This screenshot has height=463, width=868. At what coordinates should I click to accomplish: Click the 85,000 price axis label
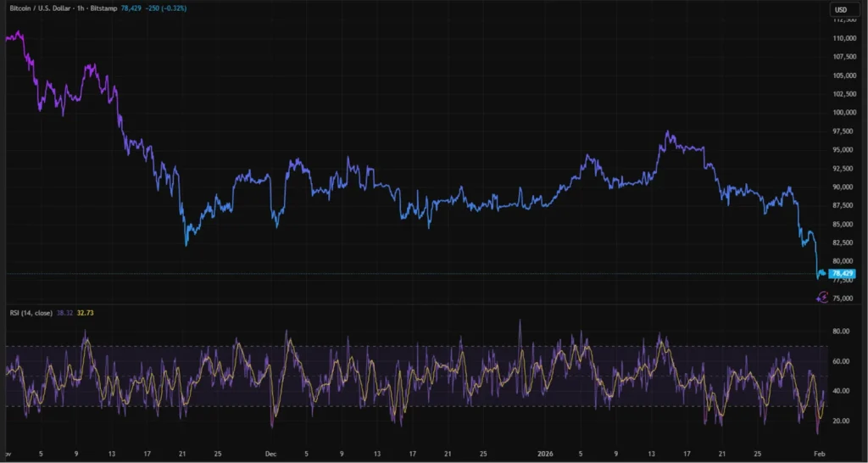(x=845, y=225)
